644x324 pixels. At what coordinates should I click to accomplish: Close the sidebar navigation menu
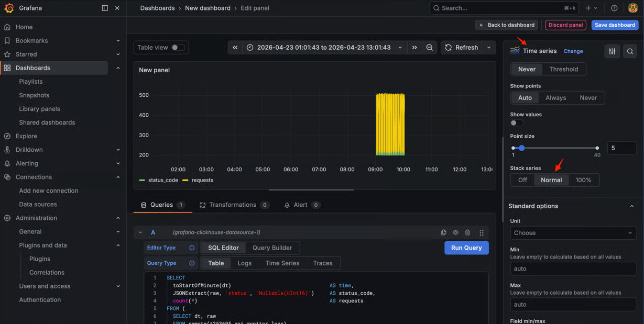click(x=117, y=8)
